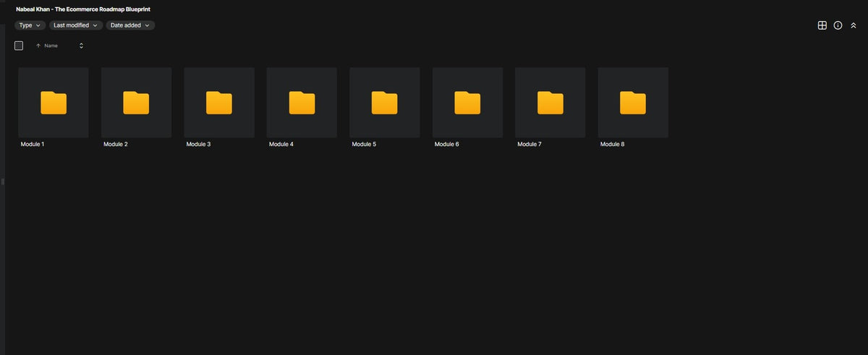
Task: Open the info details panel icon
Action: click(838, 25)
